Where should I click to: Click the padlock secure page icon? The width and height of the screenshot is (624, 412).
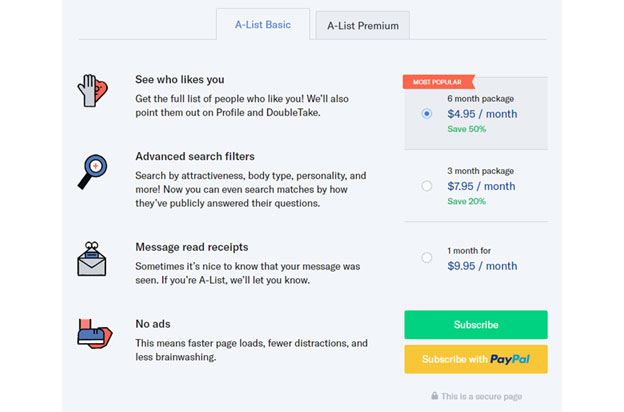coord(435,396)
